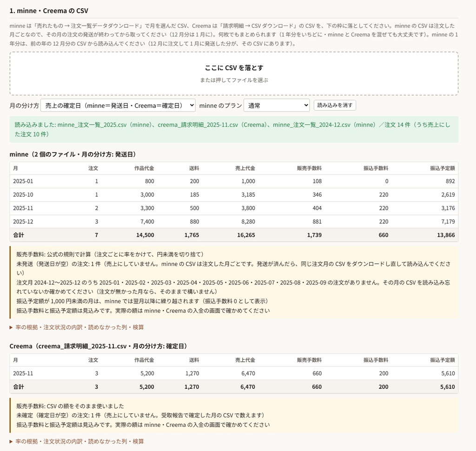
Task: Click the minne table 販売手数料 column header
Action: (309, 168)
